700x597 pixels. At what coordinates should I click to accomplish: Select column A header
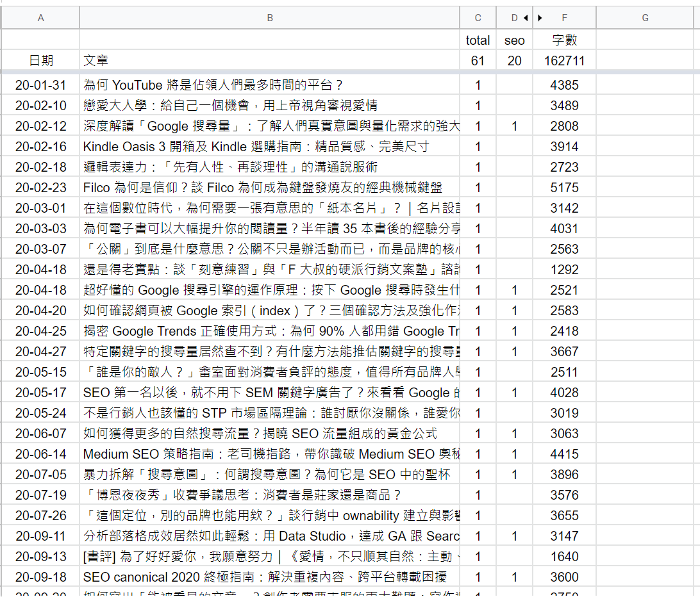pos(40,18)
